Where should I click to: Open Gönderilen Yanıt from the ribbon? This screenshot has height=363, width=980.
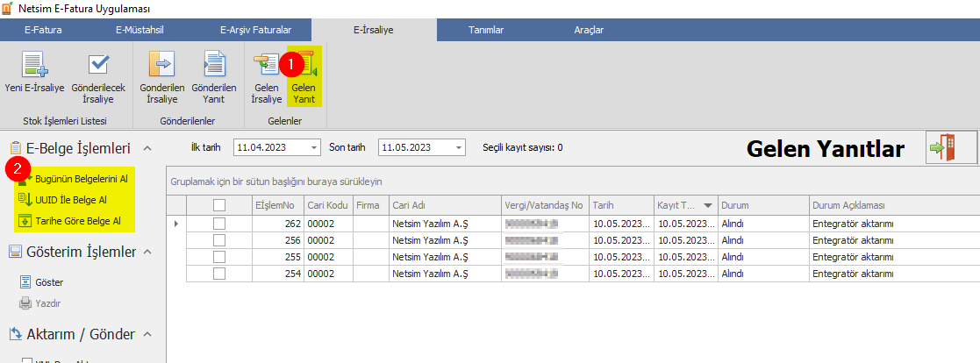point(214,79)
